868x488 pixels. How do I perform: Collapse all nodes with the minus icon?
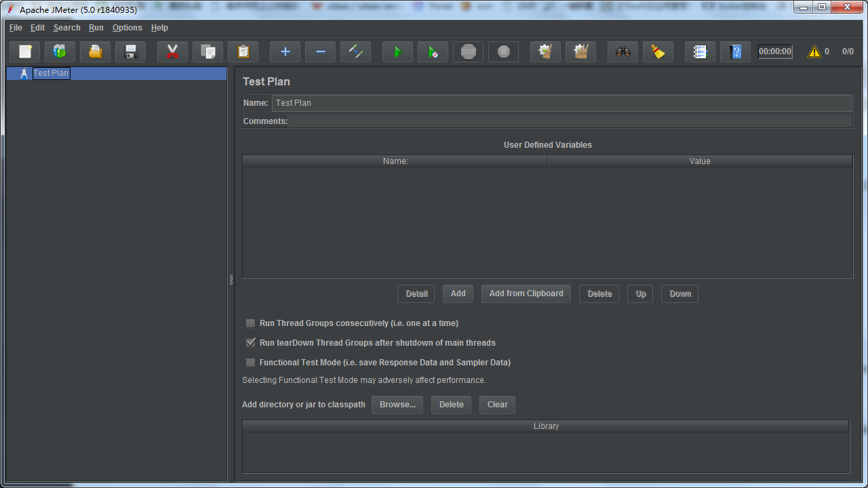(x=321, y=52)
